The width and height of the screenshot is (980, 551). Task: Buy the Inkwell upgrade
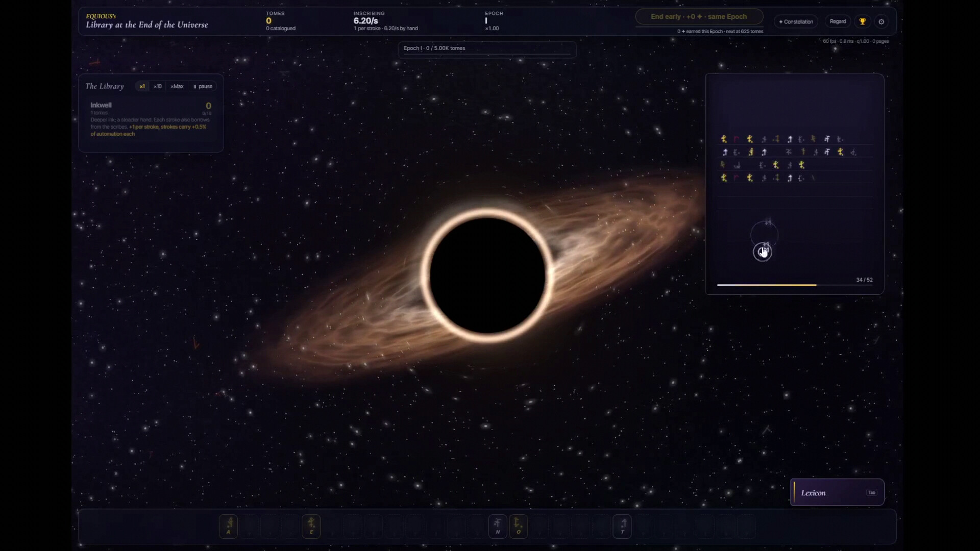click(x=151, y=119)
